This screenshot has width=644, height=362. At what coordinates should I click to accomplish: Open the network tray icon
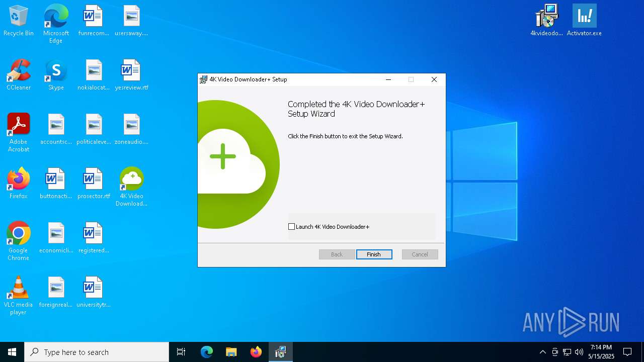567,352
